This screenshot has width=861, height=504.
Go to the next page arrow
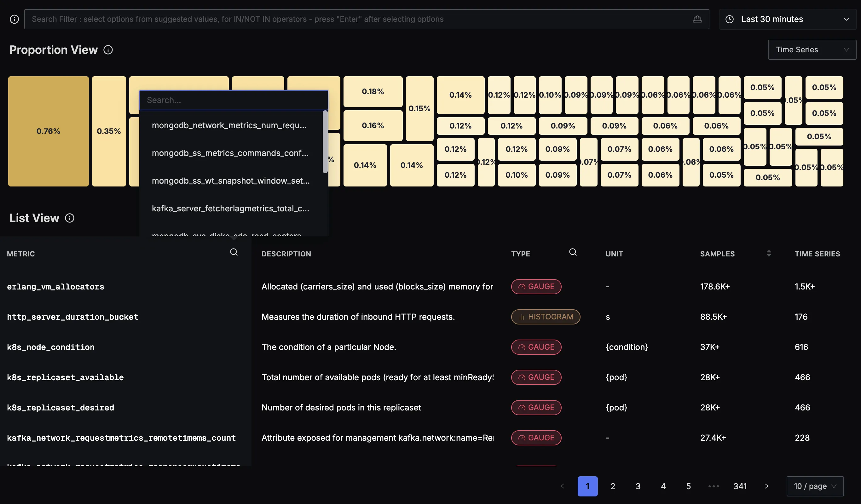(766, 486)
